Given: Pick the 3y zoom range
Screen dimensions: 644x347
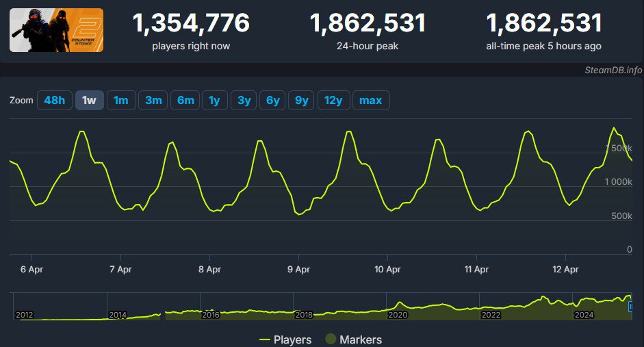Looking at the screenshot, I should (x=244, y=100).
